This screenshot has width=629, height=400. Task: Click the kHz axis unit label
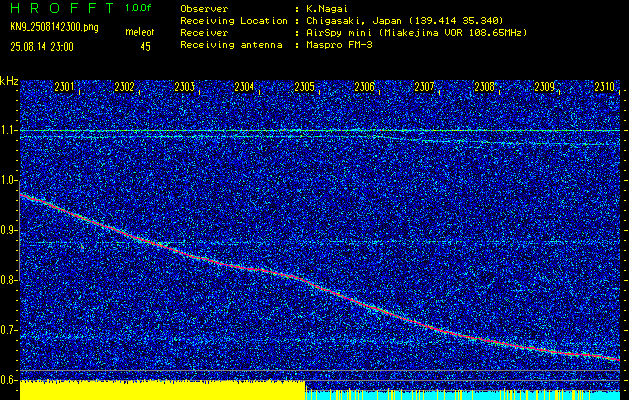pos(9,81)
